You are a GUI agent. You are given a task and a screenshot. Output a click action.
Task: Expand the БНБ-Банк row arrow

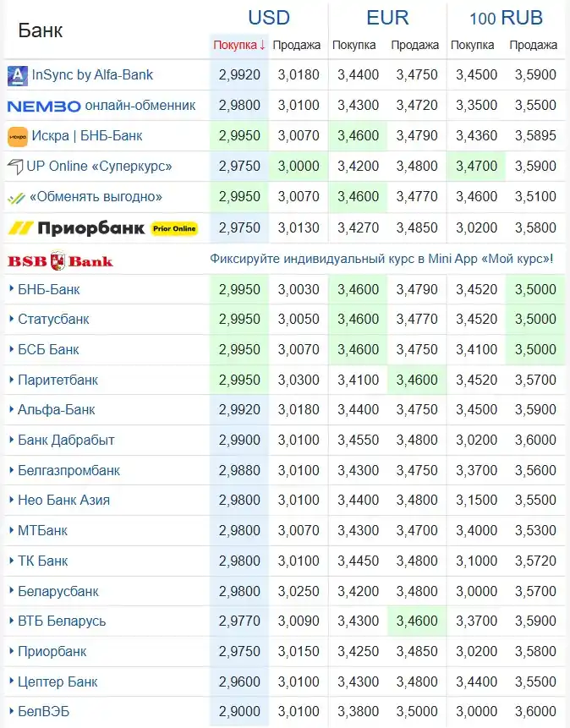[11, 289]
